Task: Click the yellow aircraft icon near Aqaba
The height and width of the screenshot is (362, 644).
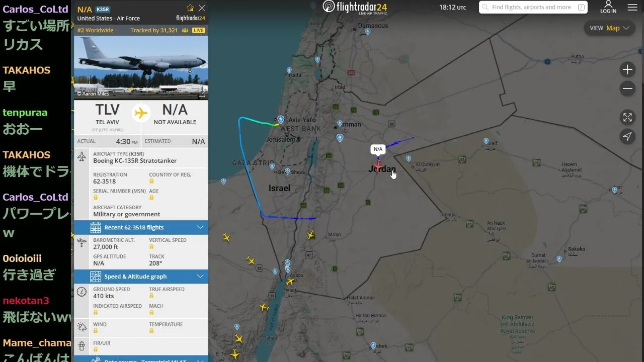Action: point(290,282)
